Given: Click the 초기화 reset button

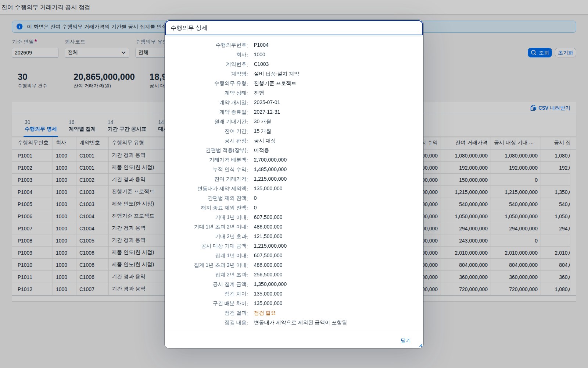Looking at the screenshot, I should [x=565, y=53].
